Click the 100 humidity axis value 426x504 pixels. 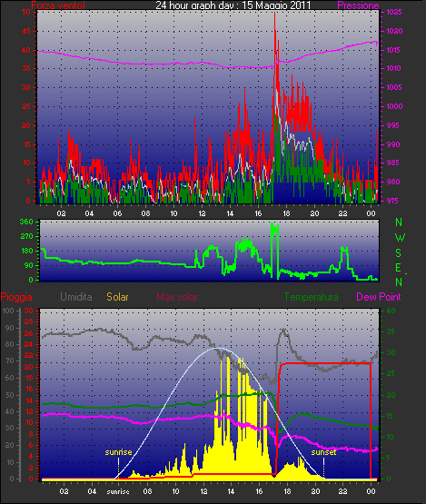(8, 311)
